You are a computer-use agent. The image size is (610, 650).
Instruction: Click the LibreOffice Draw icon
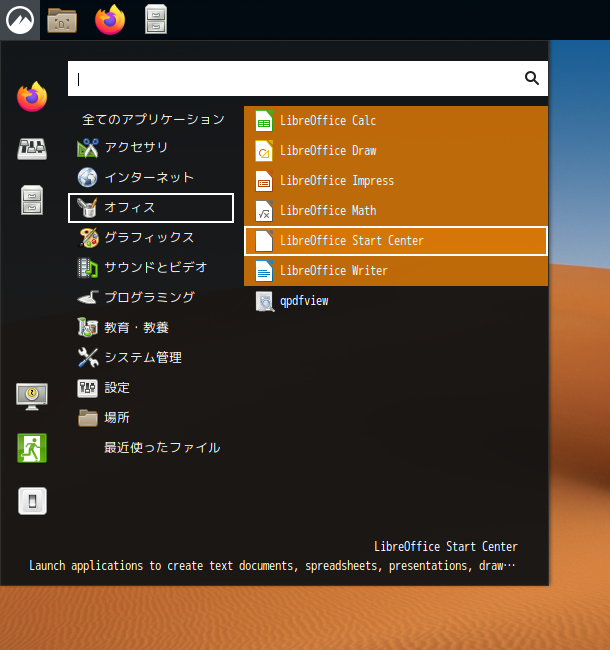tap(264, 151)
